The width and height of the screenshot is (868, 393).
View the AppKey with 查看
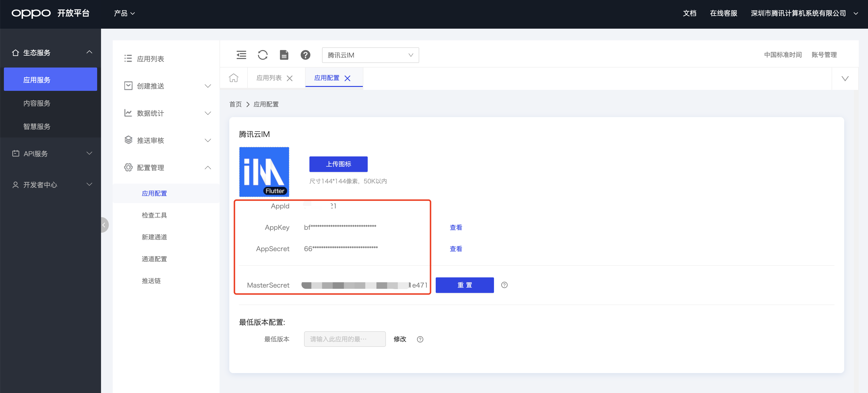tap(456, 228)
